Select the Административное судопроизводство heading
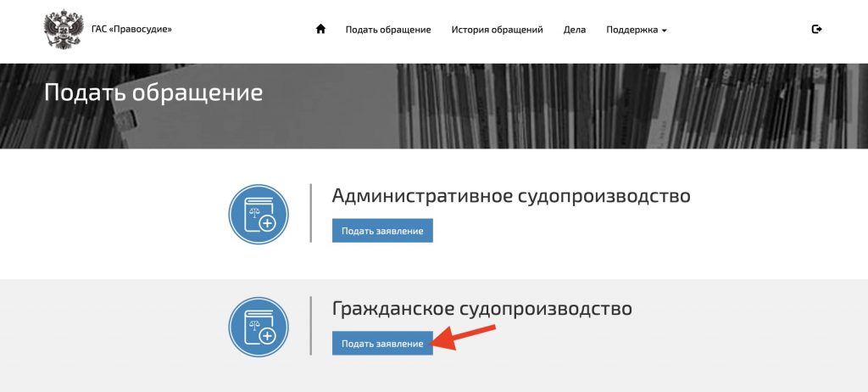 point(511,196)
